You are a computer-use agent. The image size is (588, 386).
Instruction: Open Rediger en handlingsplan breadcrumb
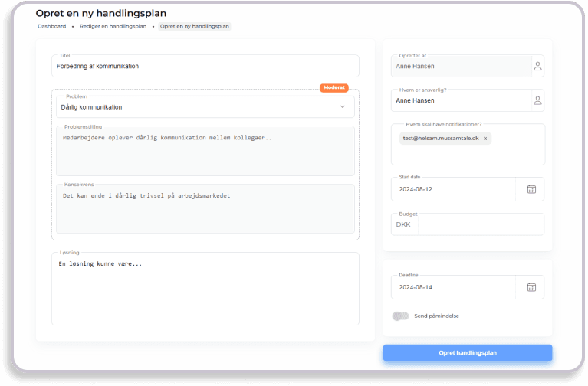pyautogui.click(x=112, y=26)
